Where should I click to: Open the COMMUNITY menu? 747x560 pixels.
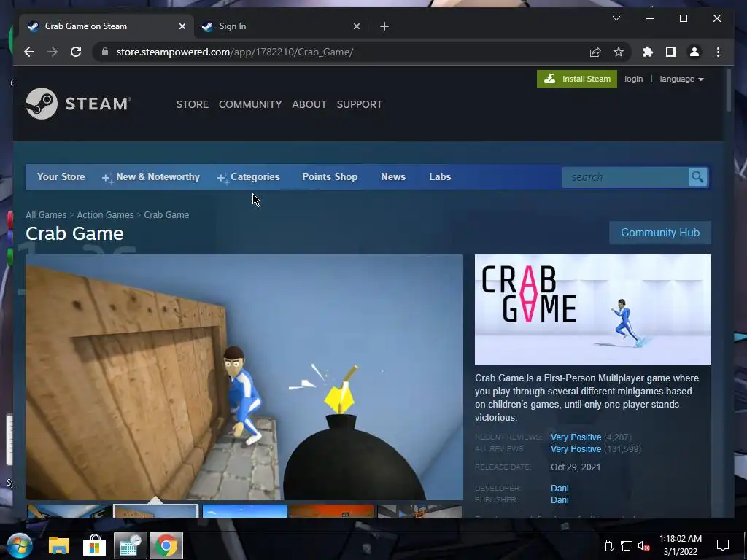pos(250,104)
